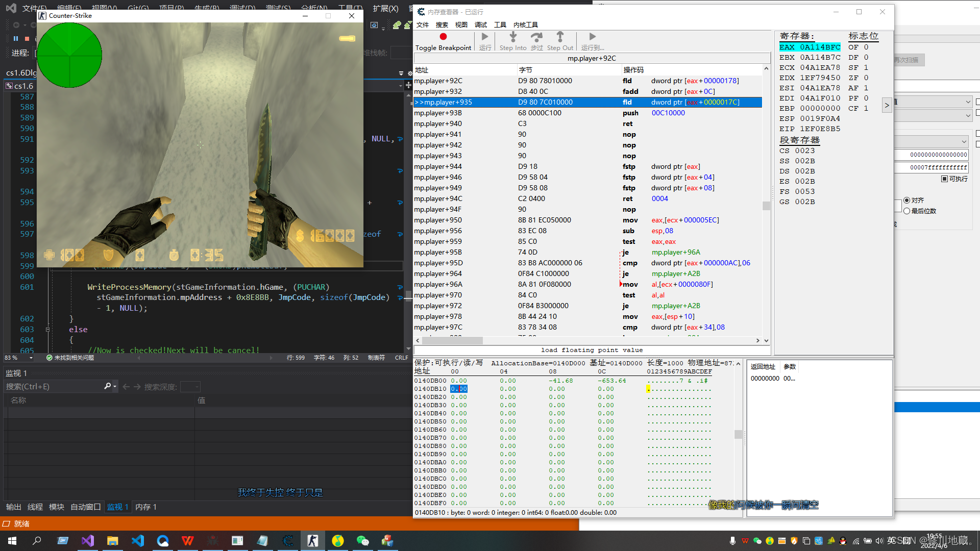Click the taskbar search magnifier
The image size is (980, 551).
pos(37,541)
